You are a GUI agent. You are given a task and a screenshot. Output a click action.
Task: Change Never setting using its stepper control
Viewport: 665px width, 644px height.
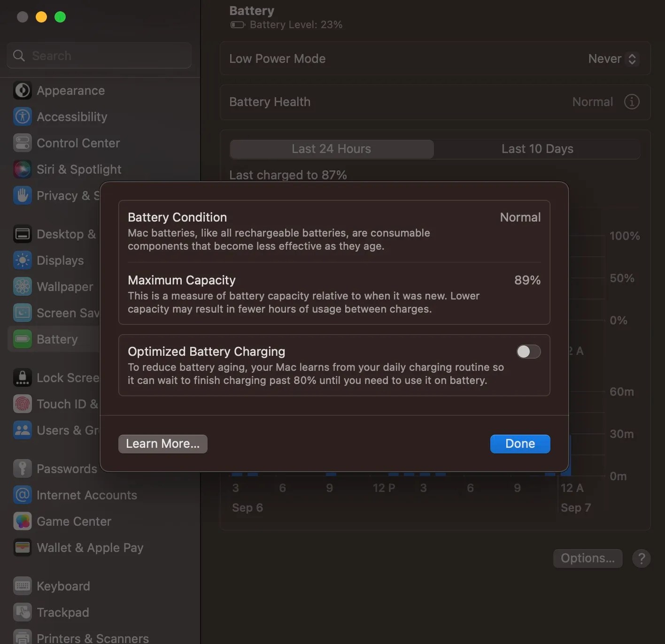632,59
